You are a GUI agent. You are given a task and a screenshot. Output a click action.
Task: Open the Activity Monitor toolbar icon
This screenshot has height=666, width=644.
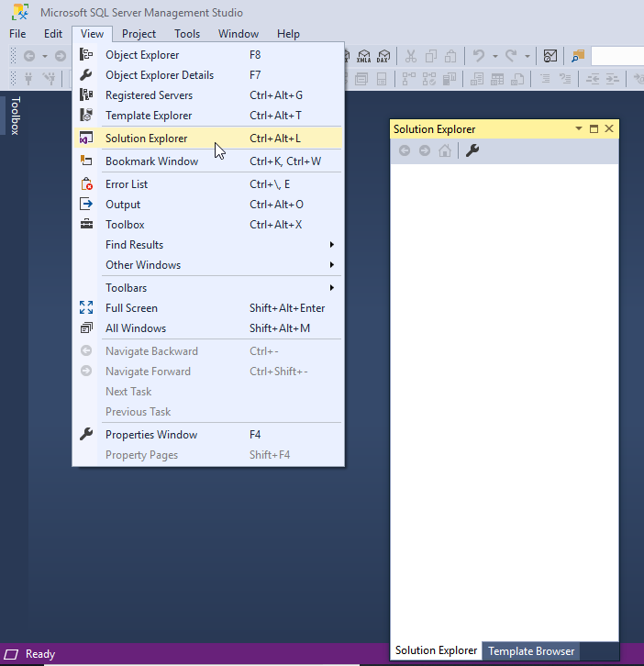click(x=550, y=56)
